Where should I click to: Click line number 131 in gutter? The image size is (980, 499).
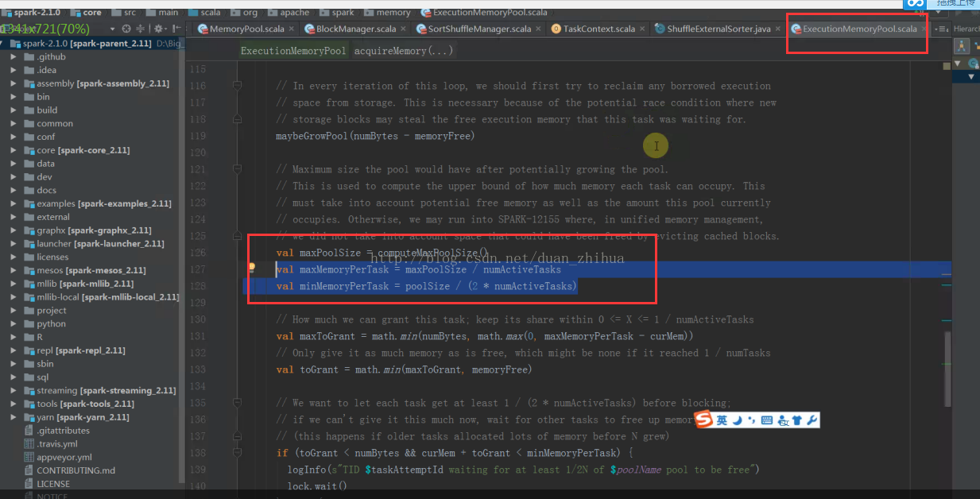click(197, 336)
